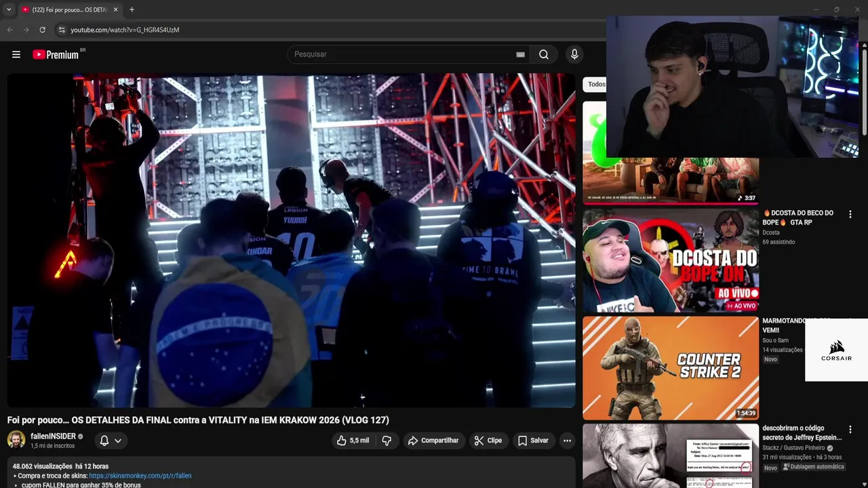Open a new browser tab

pyautogui.click(x=132, y=9)
